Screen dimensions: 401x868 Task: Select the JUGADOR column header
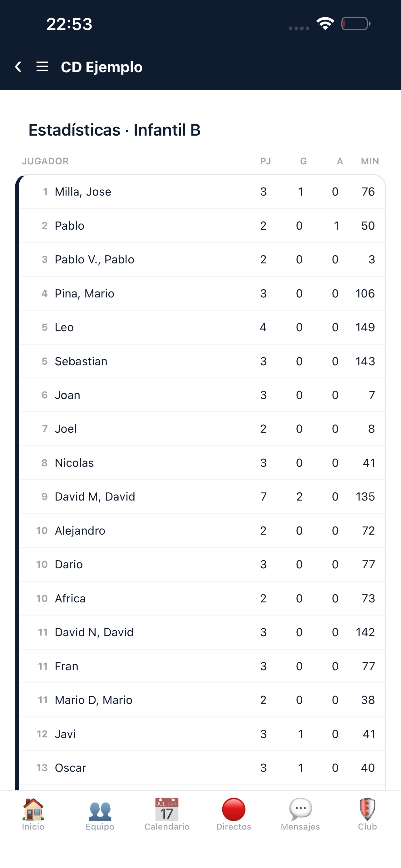tap(45, 162)
